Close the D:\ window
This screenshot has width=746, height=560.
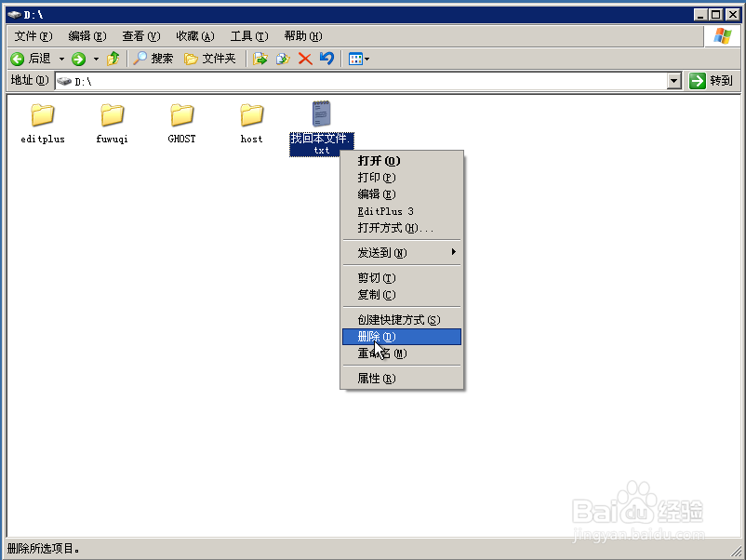point(733,15)
